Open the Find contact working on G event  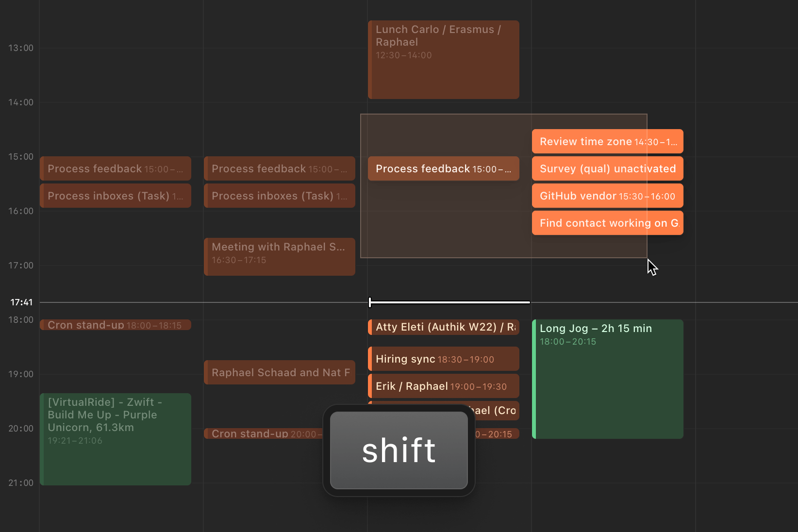coord(608,223)
